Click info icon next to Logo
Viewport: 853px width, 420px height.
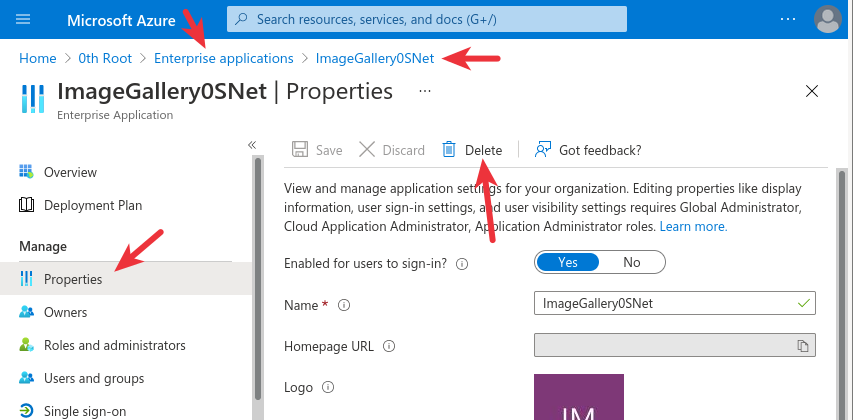[x=327, y=387]
